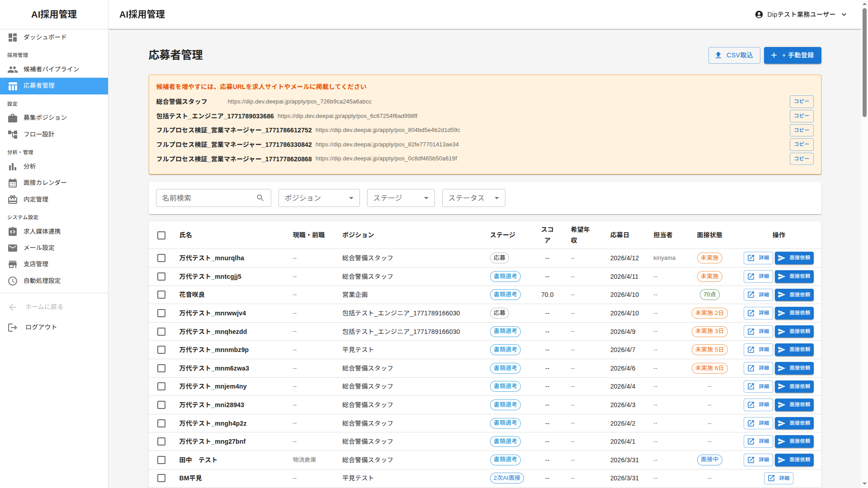868x488 pixels.
Task: Expand the Dipテスト業務ユーザー account menu
Action: point(801,14)
